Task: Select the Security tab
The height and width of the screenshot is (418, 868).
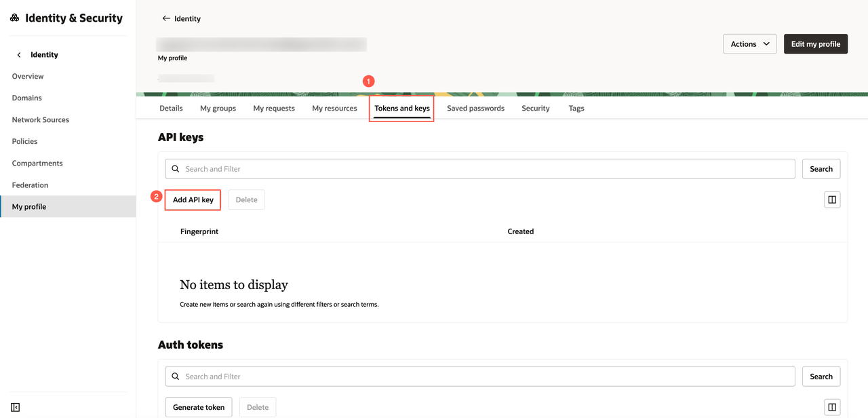Action: coord(536,109)
